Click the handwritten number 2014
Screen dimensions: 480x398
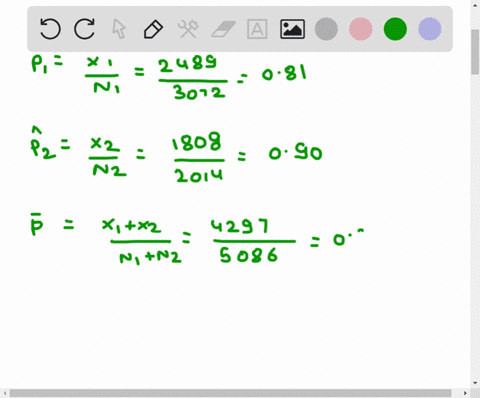point(199,176)
